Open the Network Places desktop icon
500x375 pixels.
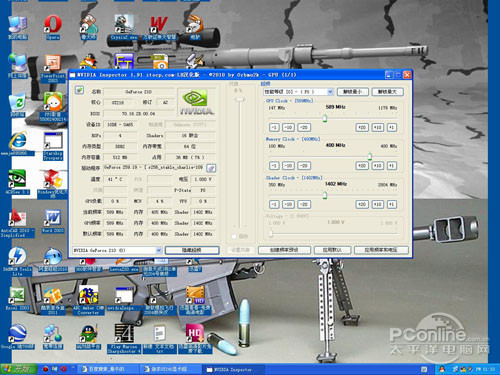18,65
